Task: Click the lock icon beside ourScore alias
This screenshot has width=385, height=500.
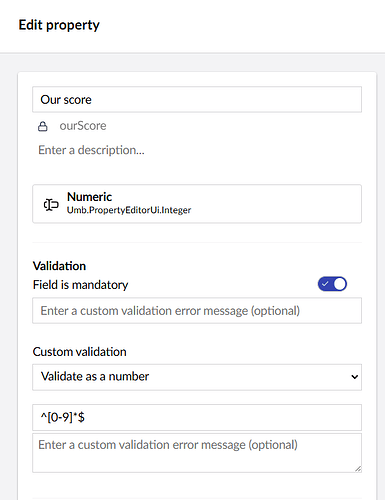Action: pyautogui.click(x=43, y=126)
